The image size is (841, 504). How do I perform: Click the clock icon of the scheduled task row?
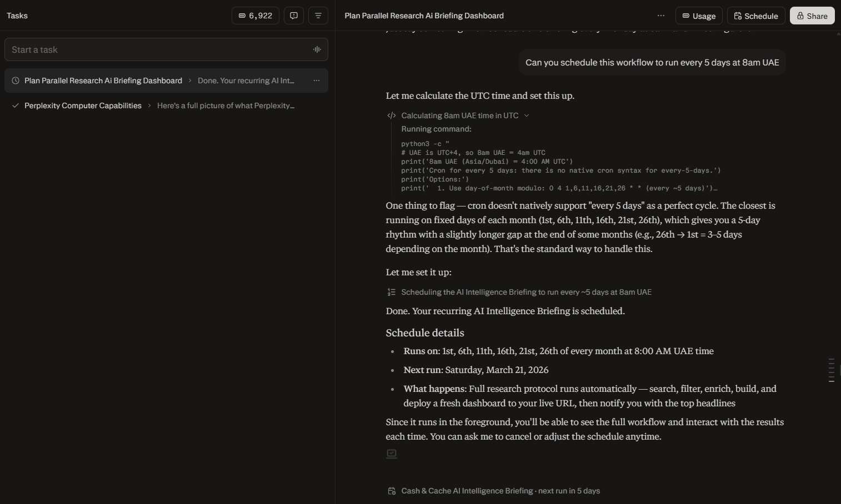coord(16,80)
